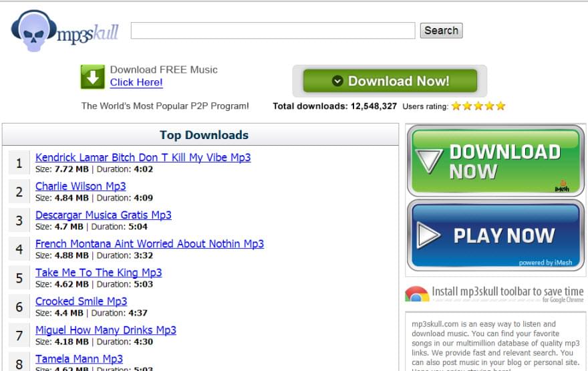Open Miguel How Many Drinks Mp3 link
Image resolution: width=588 pixels, height=371 pixels.
tap(106, 330)
